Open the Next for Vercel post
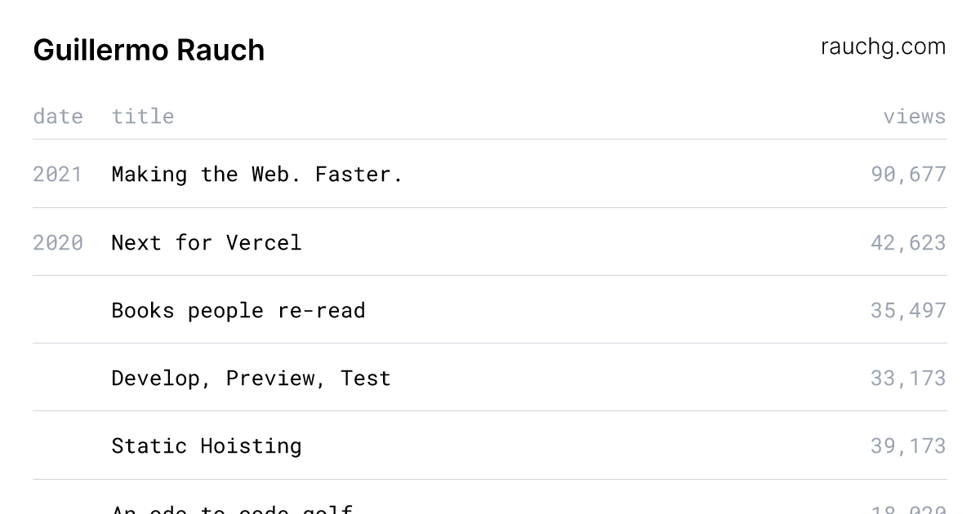Screen dimensions: 980x514 coord(207,242)
